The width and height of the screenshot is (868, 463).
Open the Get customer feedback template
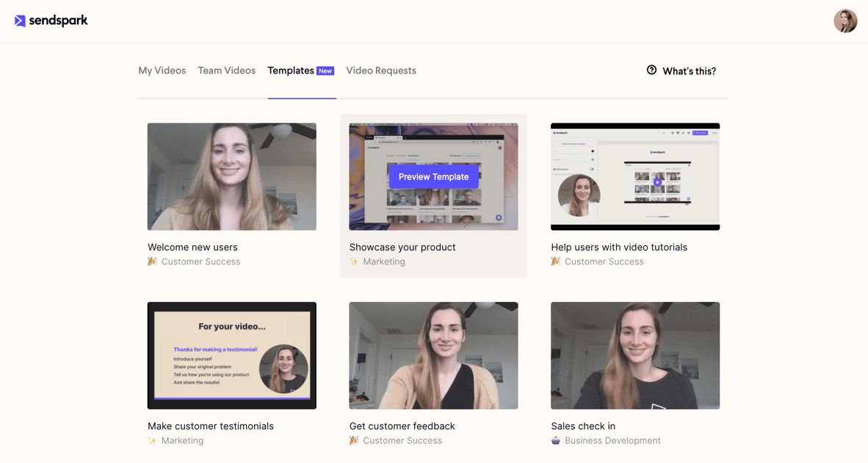[x=433, y=355]
